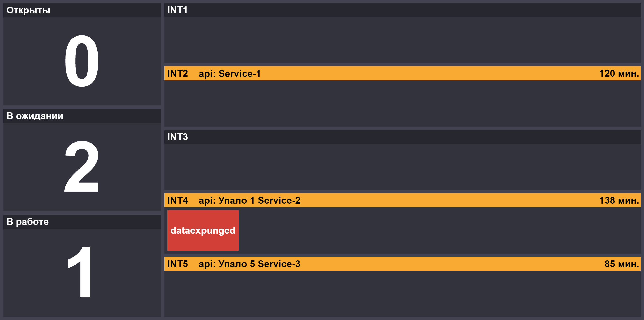
Task: Click the 120 мин. duration on INT2
Action: (x=619, y=74)
